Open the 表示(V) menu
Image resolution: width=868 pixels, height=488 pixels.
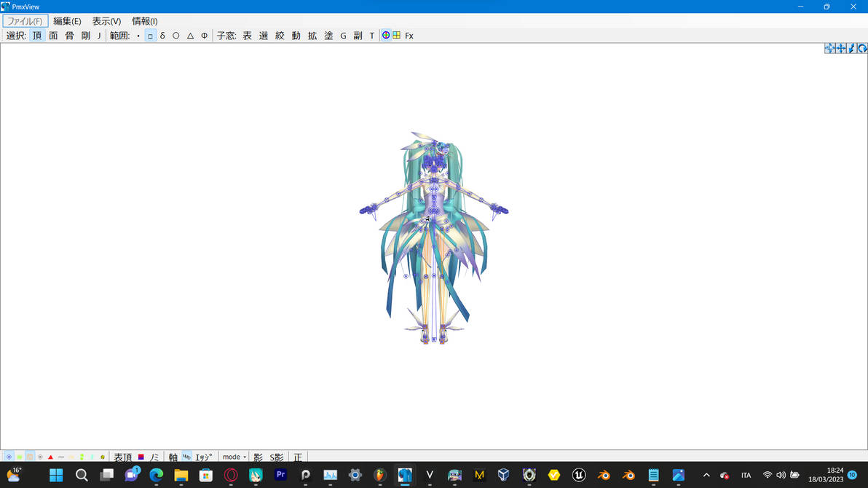[x=106, y=21]
